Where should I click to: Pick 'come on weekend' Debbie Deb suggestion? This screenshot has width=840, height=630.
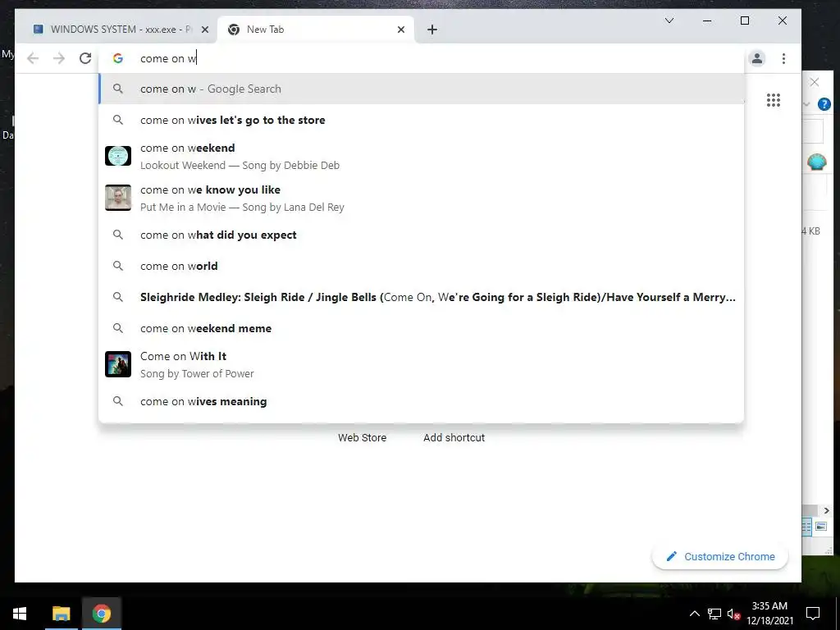click(x=422, y=156)
